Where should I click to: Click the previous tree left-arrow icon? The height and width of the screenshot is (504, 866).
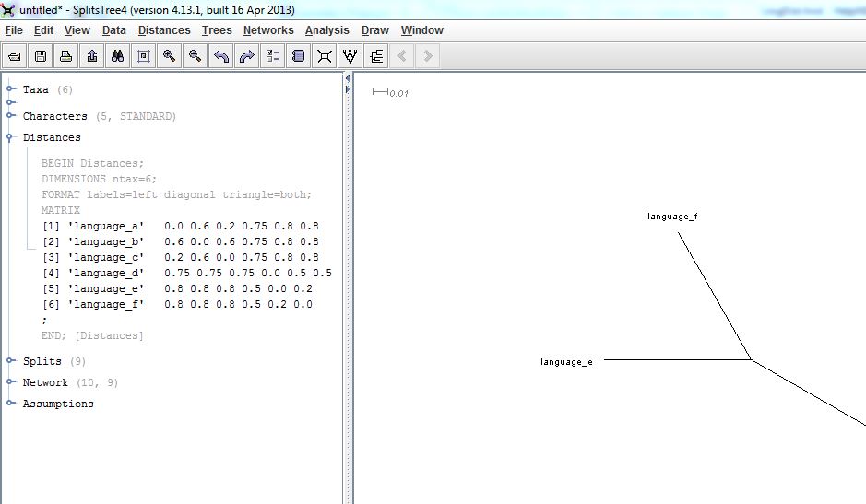tap(401, 56)
